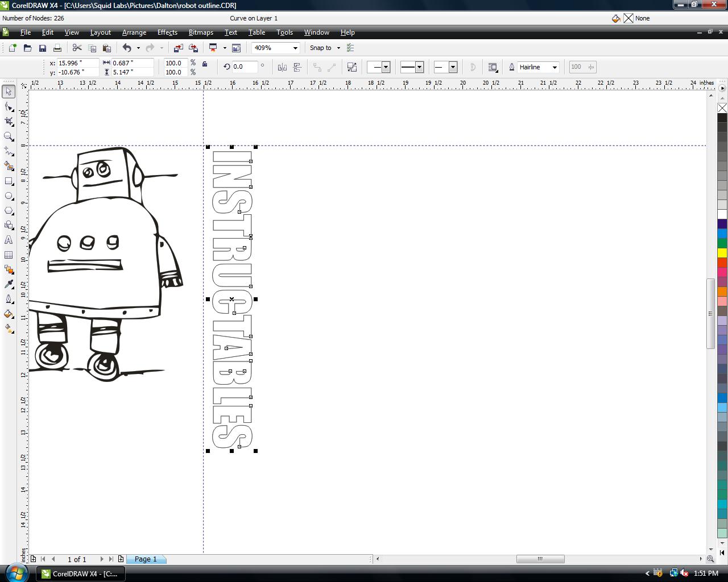Image resolution: width=728 pixels, height=582 pixels.
Task: Pick the Ellipse tool
Action: coord(9,196)
